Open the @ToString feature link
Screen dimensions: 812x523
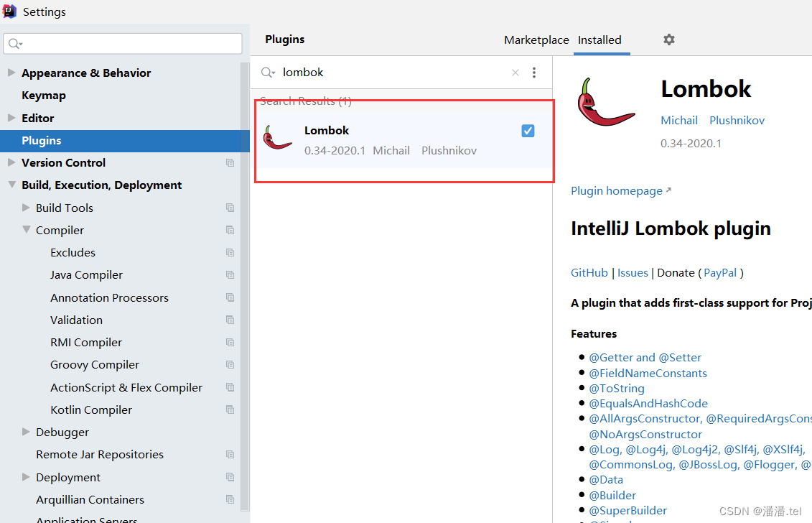(617, 388)
